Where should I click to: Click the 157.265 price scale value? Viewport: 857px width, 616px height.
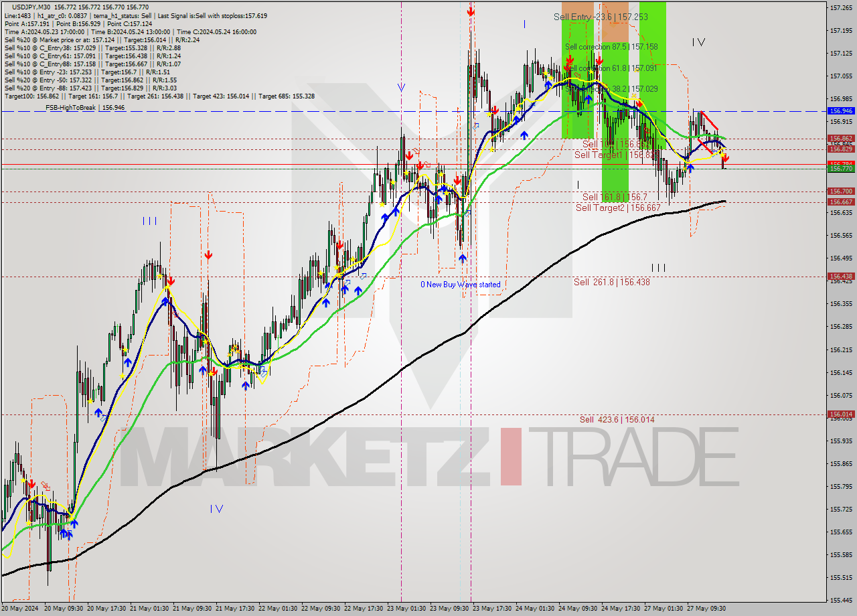[x=841, y=7]
